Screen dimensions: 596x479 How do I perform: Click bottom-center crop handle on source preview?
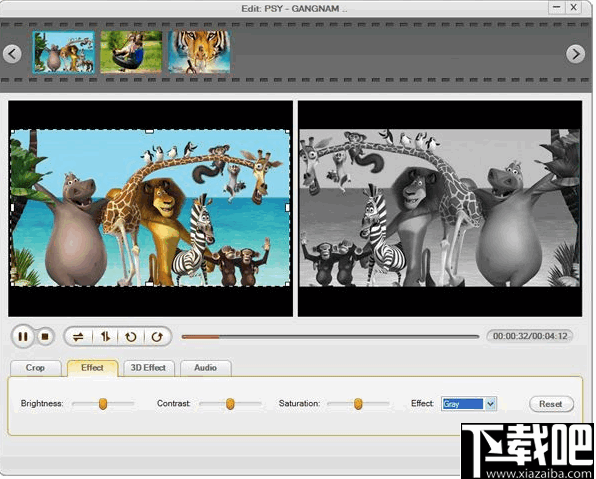click(149, 284)
